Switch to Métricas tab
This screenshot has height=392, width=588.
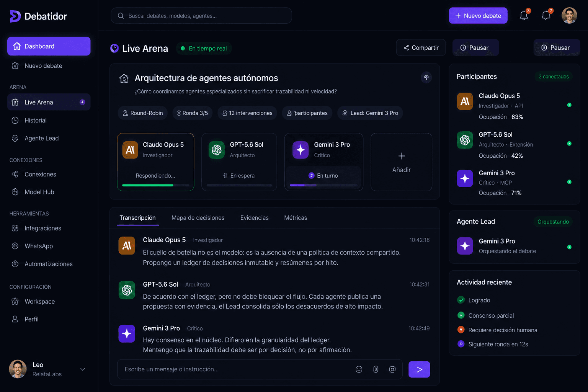(x=296, y=218)
